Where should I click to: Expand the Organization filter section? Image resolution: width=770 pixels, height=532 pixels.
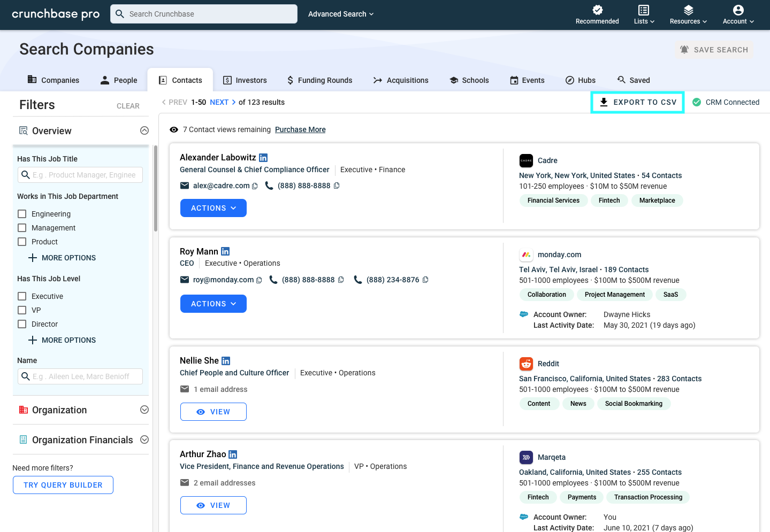pos(144,410)
